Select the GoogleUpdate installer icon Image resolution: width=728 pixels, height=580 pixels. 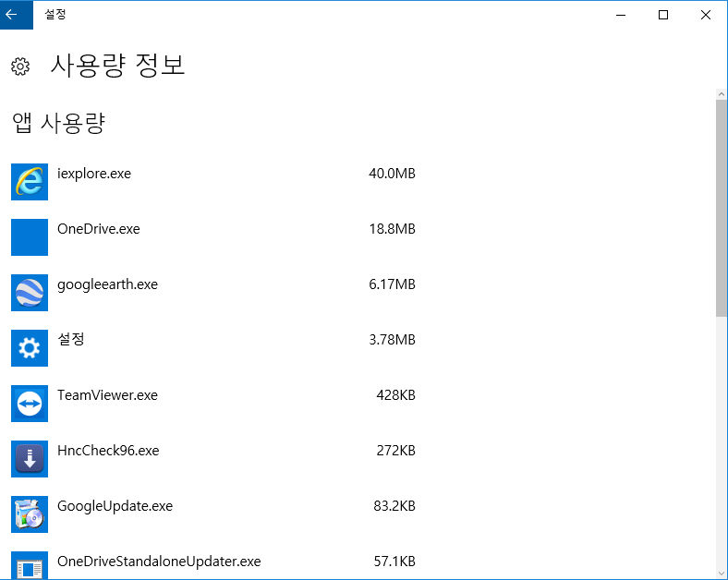click(x=30, y=514)
